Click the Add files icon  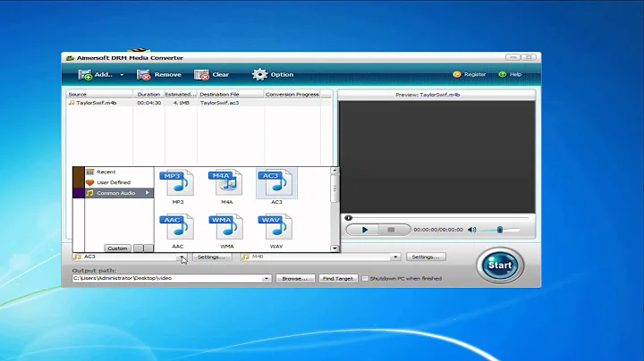tap(86, 75)
